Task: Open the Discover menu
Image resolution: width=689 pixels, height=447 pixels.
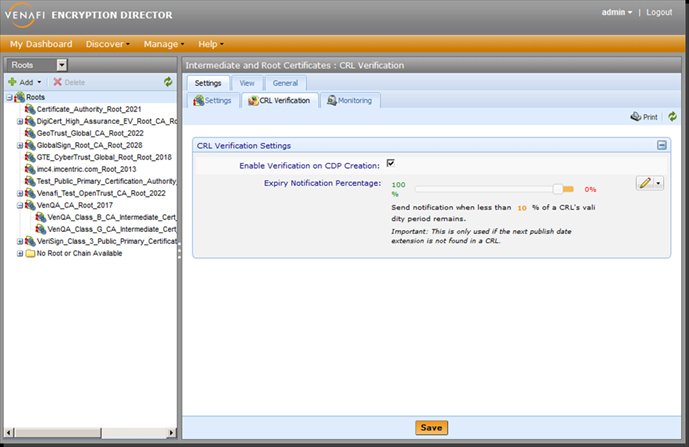Action: tap(108, 44)
